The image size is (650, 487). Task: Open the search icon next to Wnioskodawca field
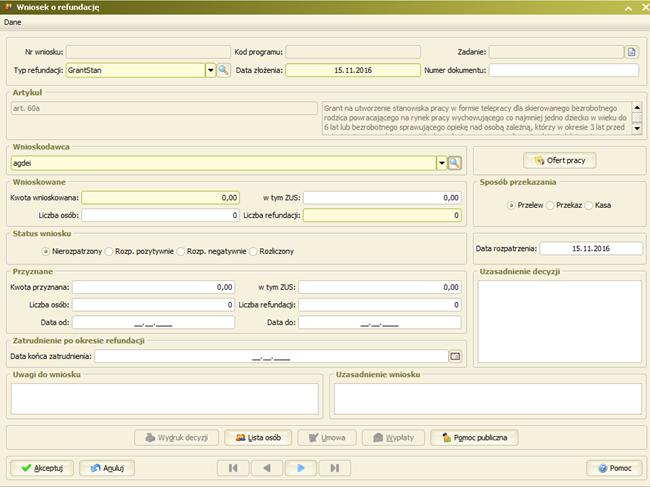(454, 163)
